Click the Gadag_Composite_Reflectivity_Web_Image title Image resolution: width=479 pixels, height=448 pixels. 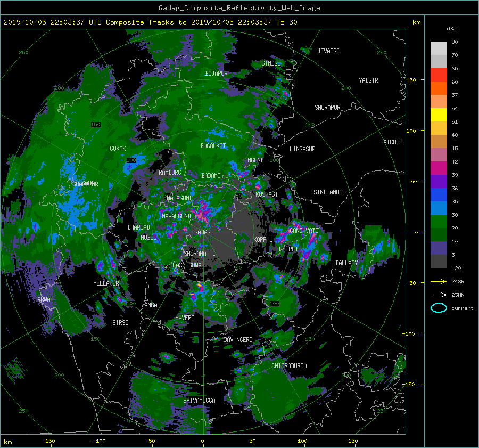[239, 8]
